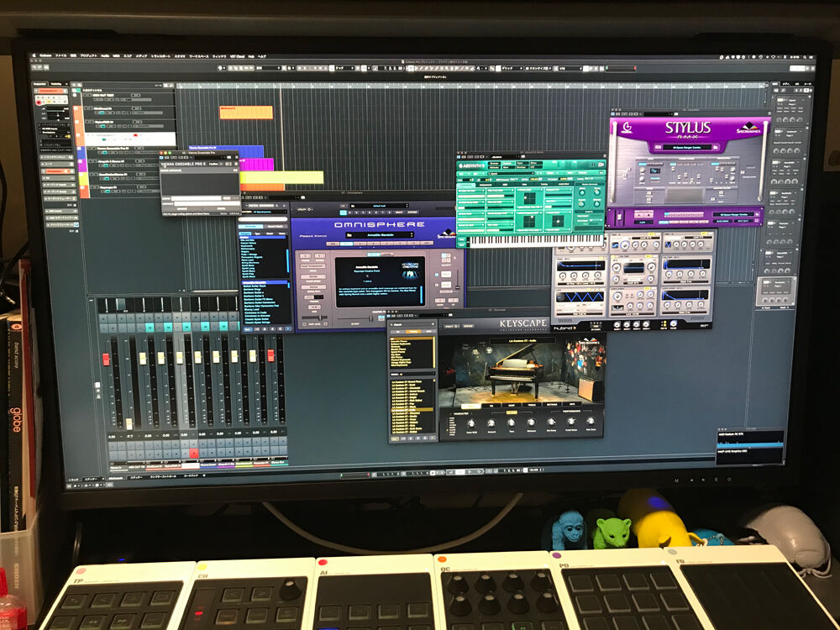Open the ヘルプ menu
This screenshot has width=840, height=630.
pyautogui.click(x=262, y=56)
